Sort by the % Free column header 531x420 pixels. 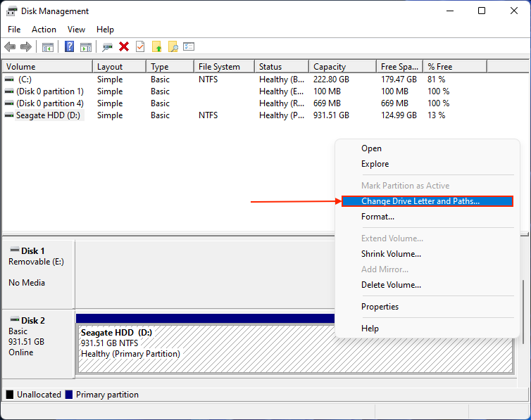(x=455, y=67)
